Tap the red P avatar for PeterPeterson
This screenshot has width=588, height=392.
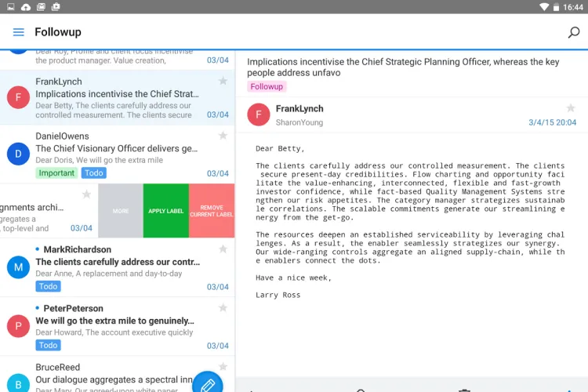tap(18, 326)
